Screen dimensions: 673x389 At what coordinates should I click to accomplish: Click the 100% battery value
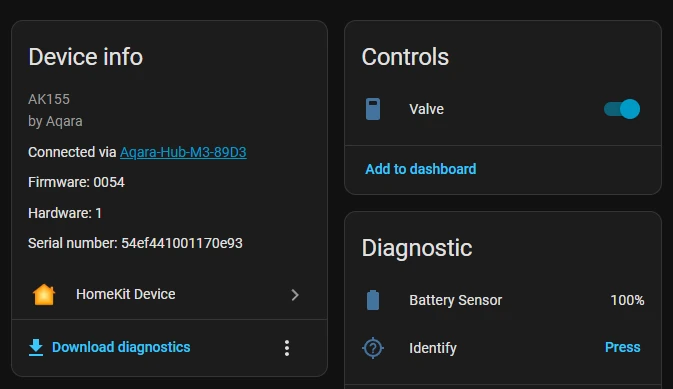pyautogui.click(x=627, y=300)
